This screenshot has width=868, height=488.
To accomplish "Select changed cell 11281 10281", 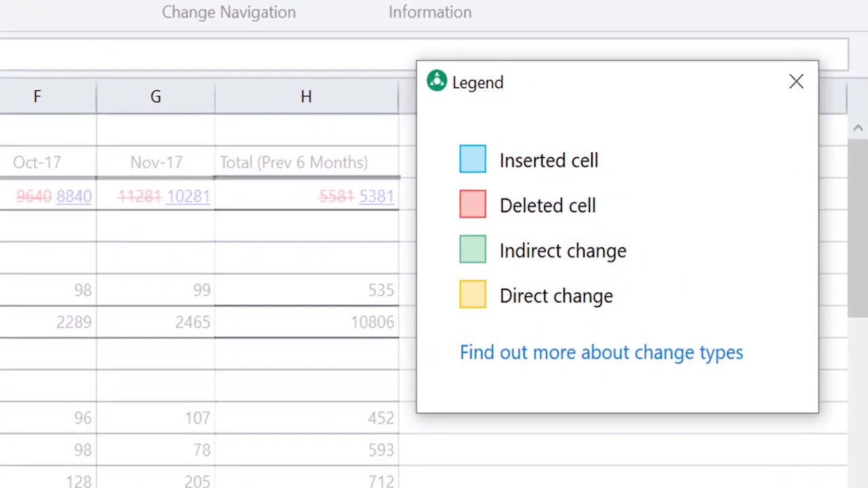I will 156,196.
